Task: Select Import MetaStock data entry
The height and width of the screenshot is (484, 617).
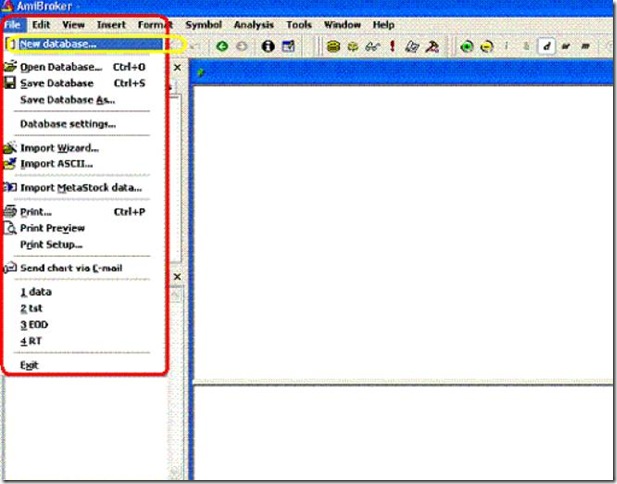Action: [x=81, y=188]
